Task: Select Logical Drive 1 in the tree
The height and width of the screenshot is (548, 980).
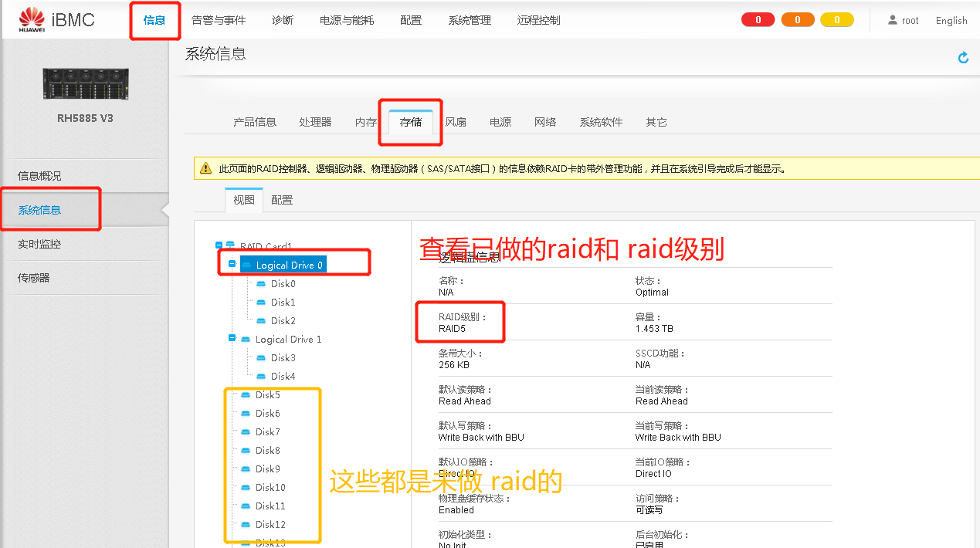Action: pyautogui.click(x=288, y=340)
